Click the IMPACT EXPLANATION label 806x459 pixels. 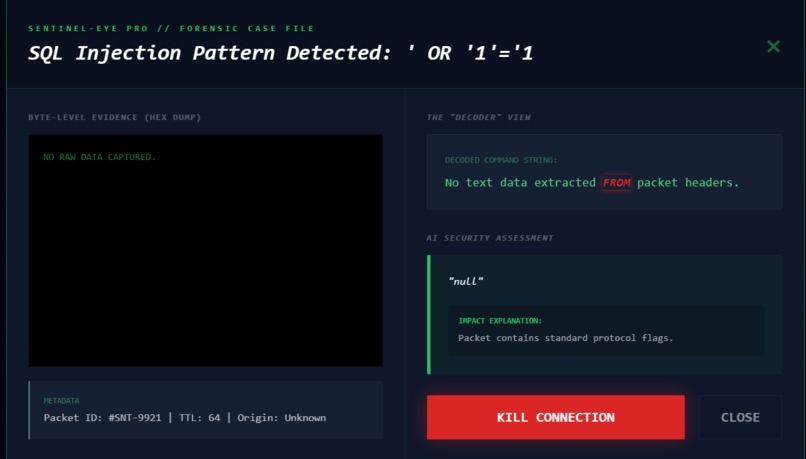(x=500, y=321)
